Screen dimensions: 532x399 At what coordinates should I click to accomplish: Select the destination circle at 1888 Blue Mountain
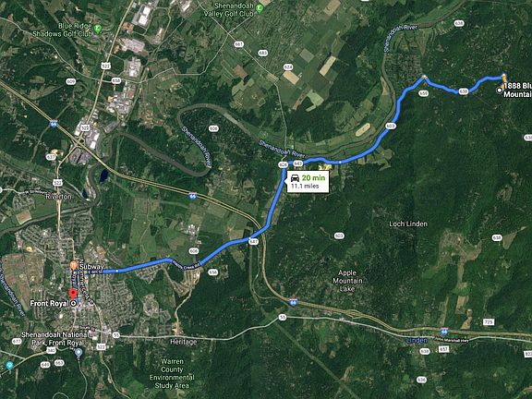click(499, 90)
